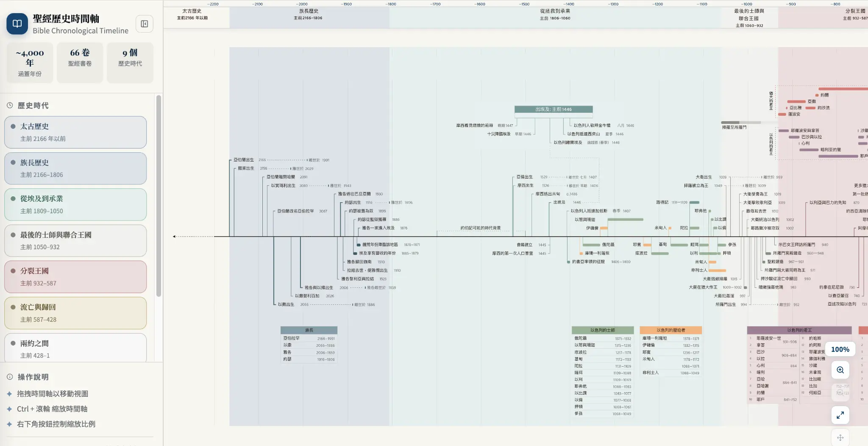868x446 pixels.
Task: Click the faded zoom out magnifier button
Action: tap(840, 393)
